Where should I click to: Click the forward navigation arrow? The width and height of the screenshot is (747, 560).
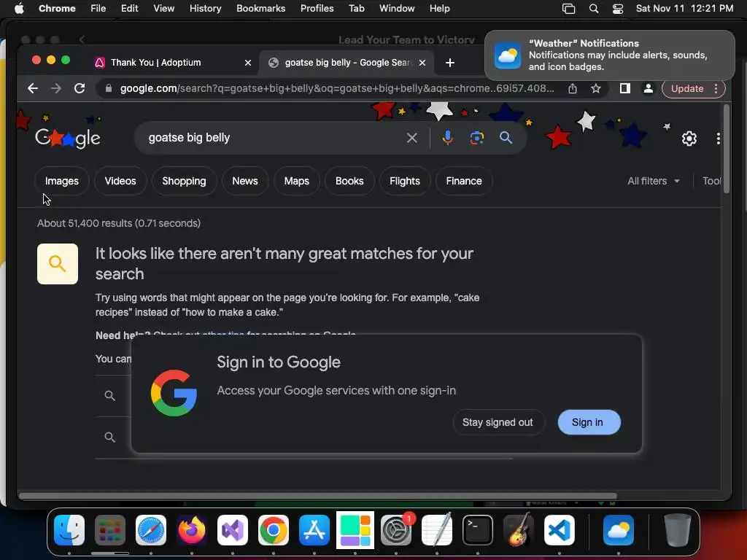(x=56, y=88)
